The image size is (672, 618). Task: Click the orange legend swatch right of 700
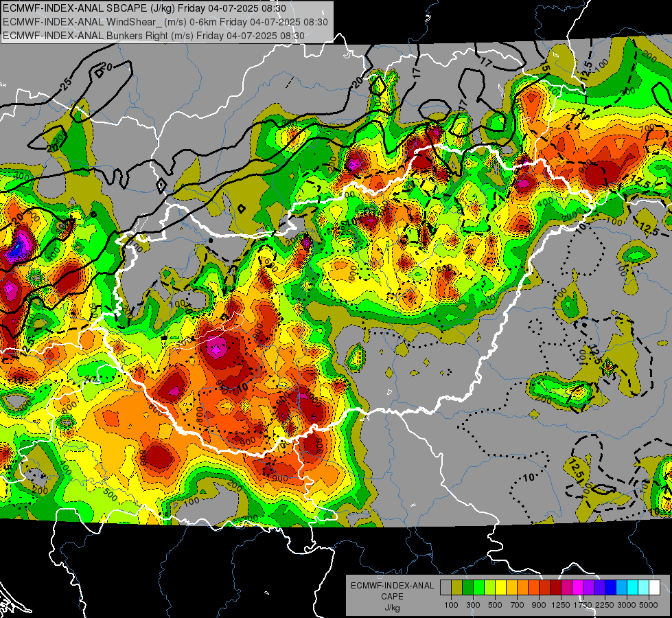pyautogui.click(x=522, y=588)
